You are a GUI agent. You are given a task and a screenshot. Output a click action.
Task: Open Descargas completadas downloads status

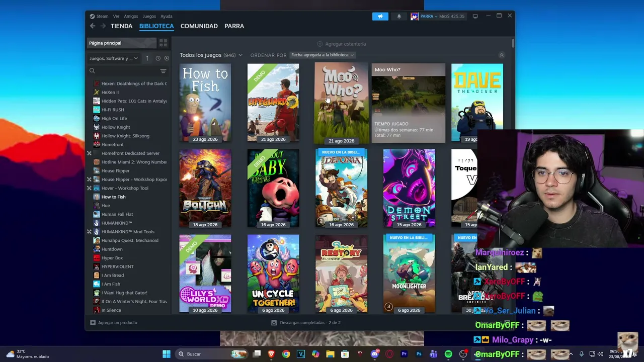306,323
